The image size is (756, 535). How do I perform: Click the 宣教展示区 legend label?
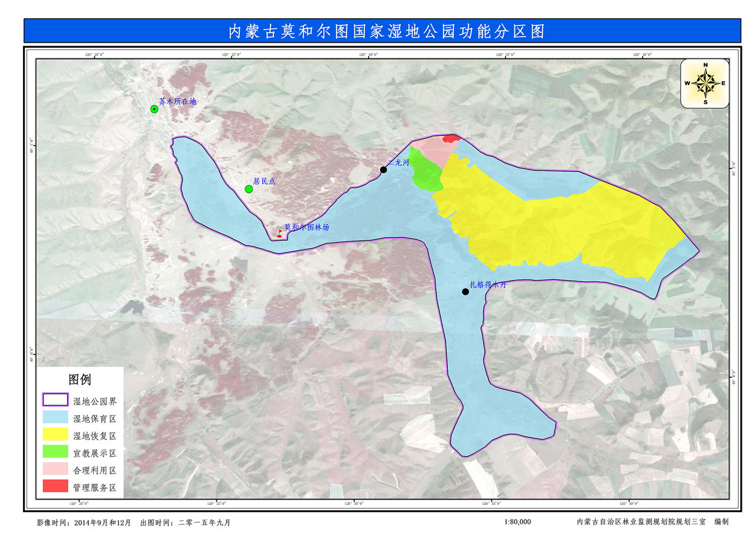tap(94, 454)
